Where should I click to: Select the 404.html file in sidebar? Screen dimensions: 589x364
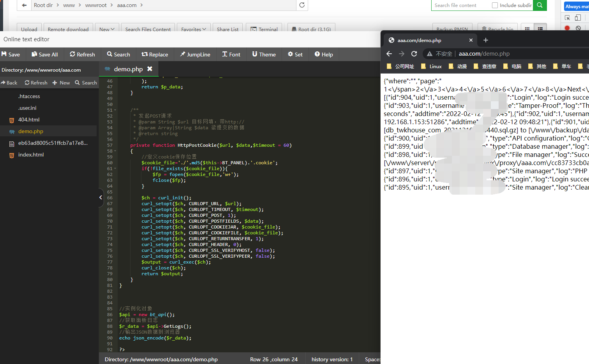[29, 120]
